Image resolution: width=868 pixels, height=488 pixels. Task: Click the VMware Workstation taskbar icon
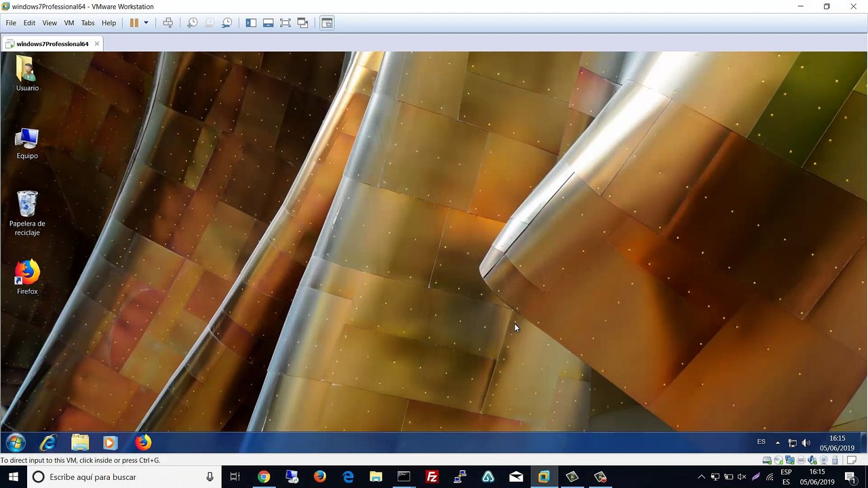tap(544, 477)
